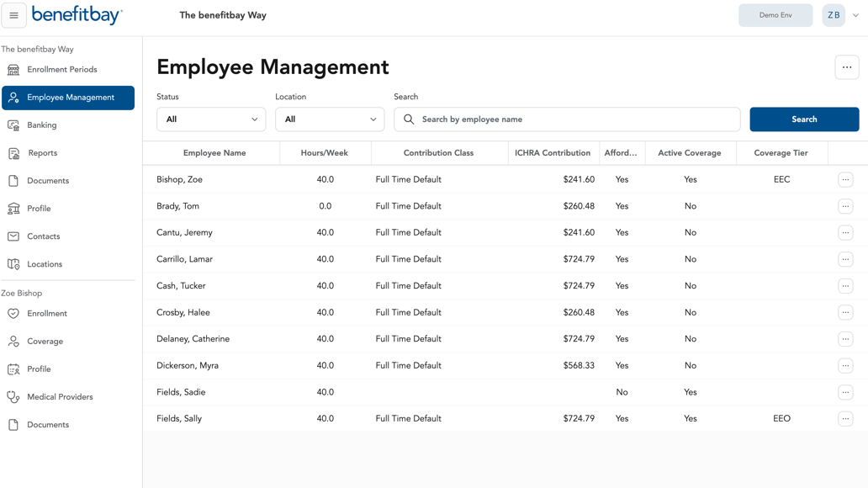Open page options next to Employee Management title
Image resolution: width=868 pixels, height=488 pixels.
(846, 67)
